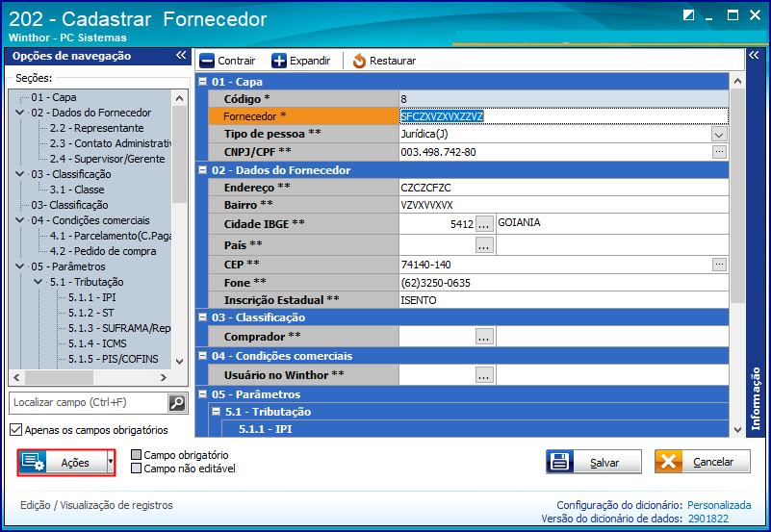Expand the Informação side panel

(x=754, y=56)
